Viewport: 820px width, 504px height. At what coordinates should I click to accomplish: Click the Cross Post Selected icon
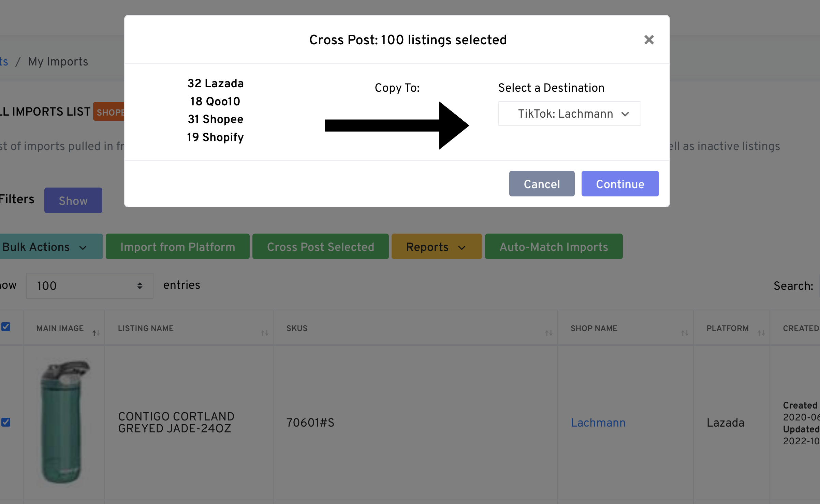(320, 247)
